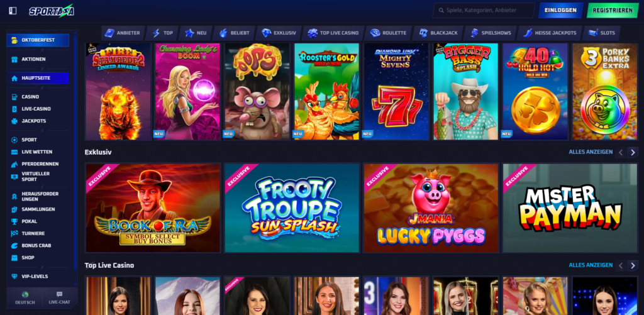This screenshot has height=315, width=644.
Task: Select the Anbieter category tab
Action: 123,33
